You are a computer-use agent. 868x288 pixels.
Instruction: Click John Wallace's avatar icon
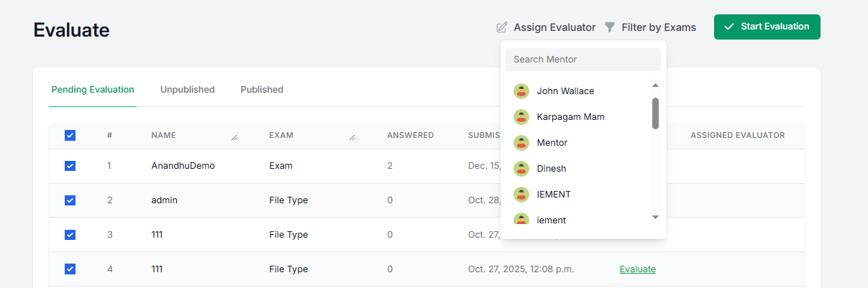521,91
